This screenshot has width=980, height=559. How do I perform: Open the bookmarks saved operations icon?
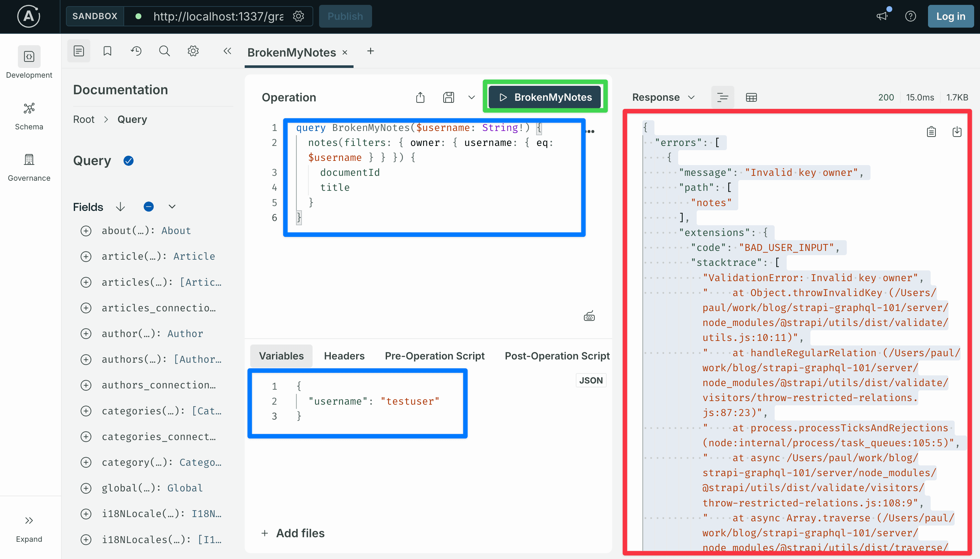click(108, 51)
